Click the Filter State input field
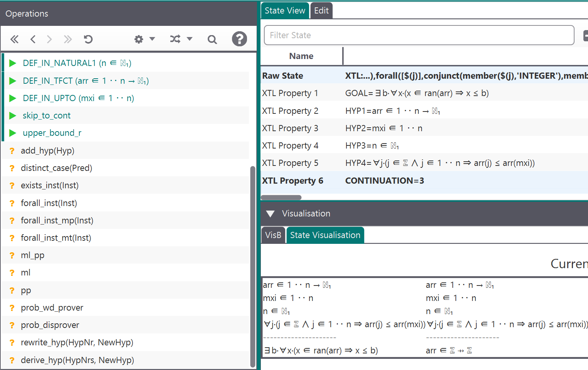Viewport: 588px width, 370px height. (419, 35)
